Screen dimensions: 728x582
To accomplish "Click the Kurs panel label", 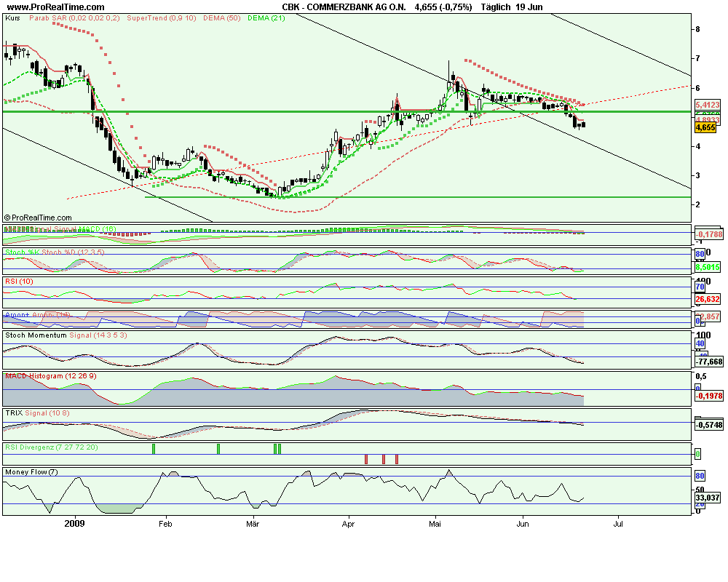I will (x=12, y=18).
